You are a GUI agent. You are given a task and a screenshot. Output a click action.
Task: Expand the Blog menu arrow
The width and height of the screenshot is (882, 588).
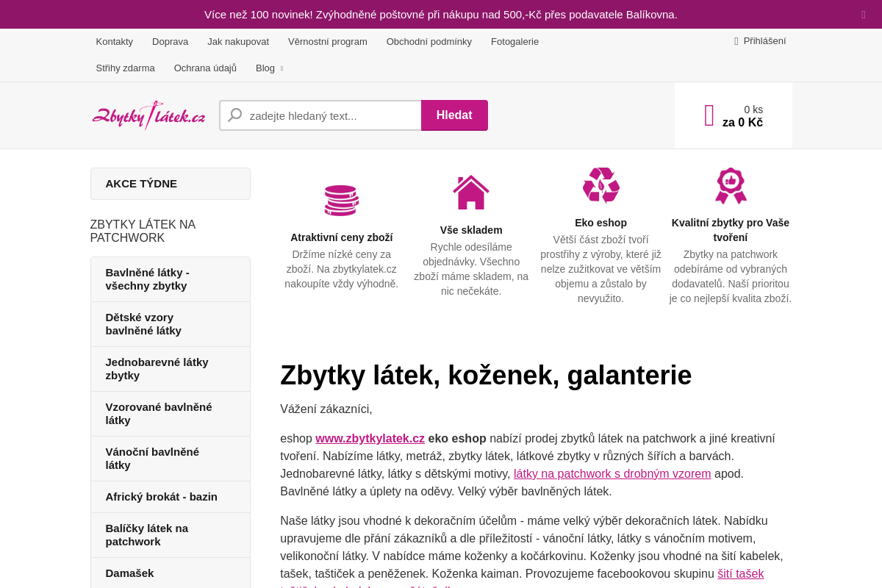click(282, 68)
